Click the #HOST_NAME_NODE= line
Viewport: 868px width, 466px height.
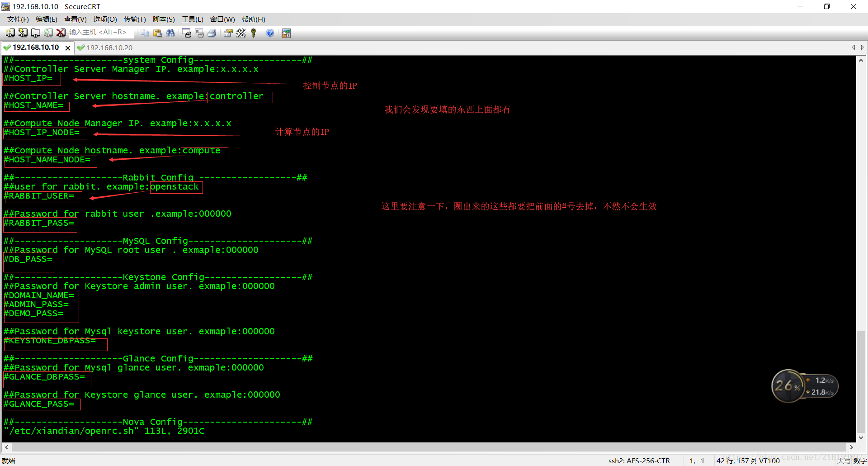[x=47, y=160]
